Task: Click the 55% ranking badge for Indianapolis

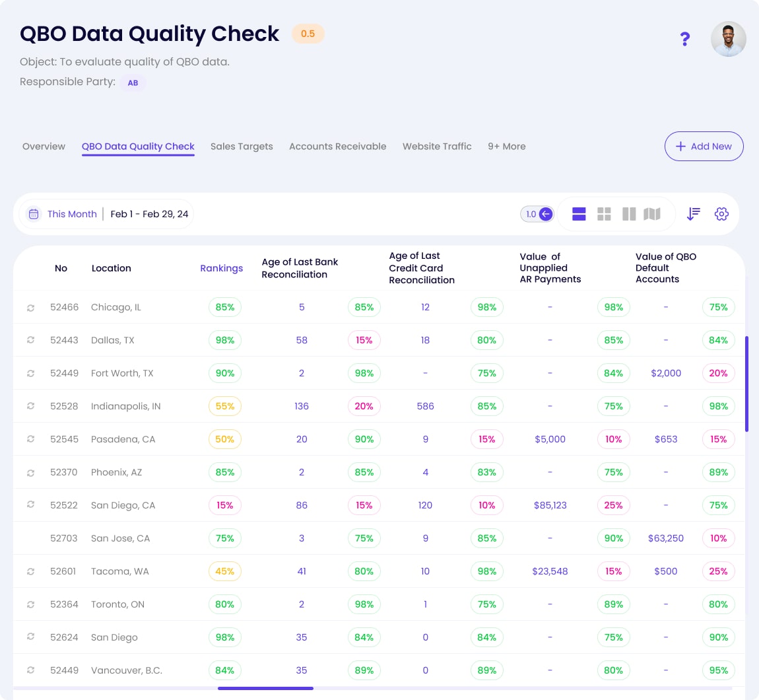Action: point(224,406)
